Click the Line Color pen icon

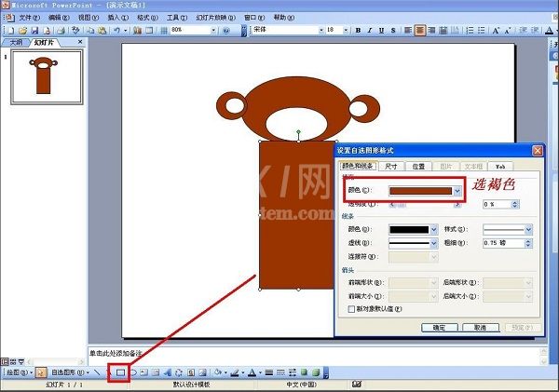click(x=234, y=372)
